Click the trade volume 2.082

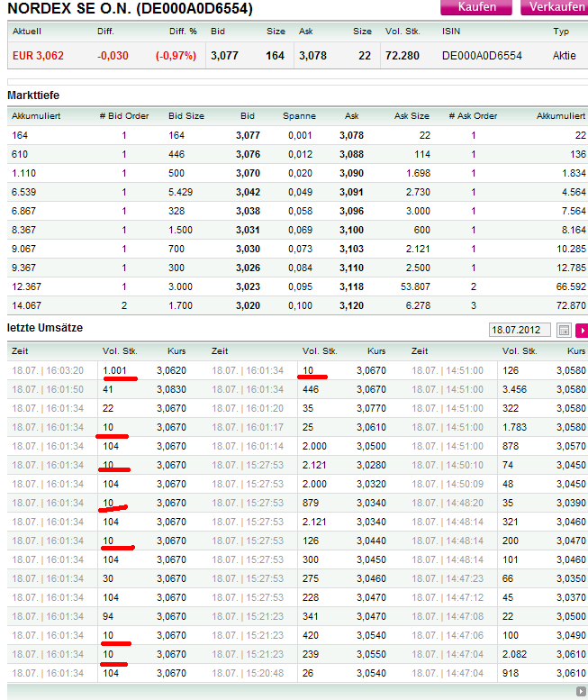(x=514, y=654)
